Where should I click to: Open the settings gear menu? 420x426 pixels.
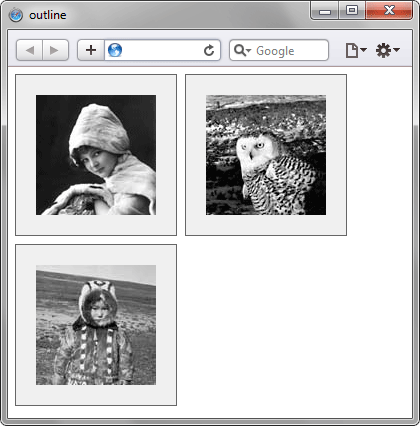point(383,50)
